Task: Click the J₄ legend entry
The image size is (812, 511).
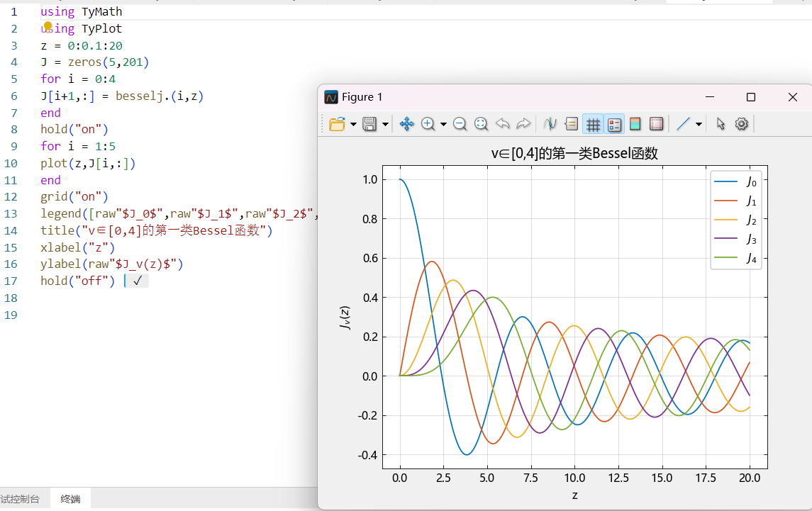Action: click(736, 258)
